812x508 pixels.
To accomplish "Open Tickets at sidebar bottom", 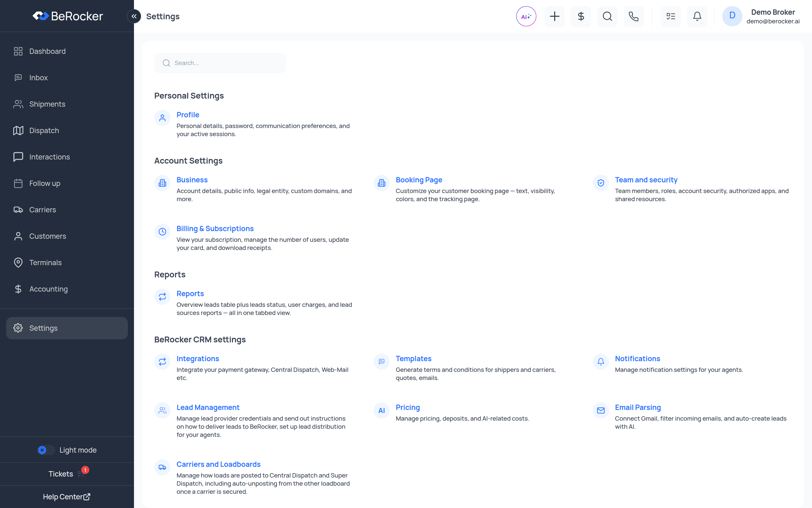I will click(x=67, y=474).
